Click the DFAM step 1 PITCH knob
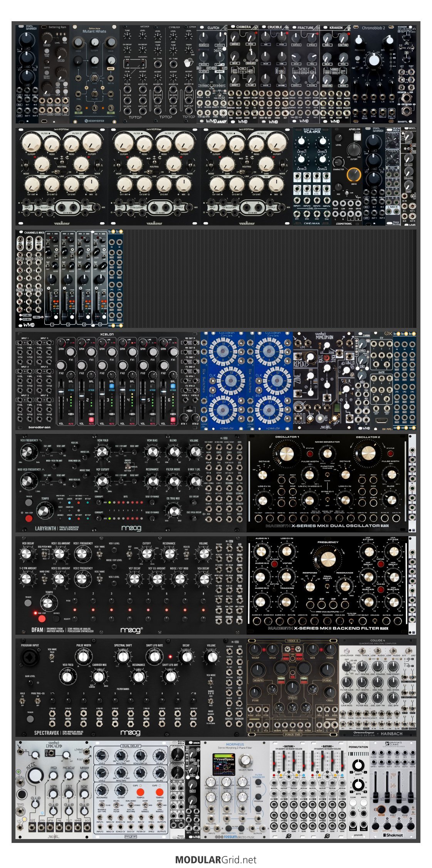 coord(74,601)
